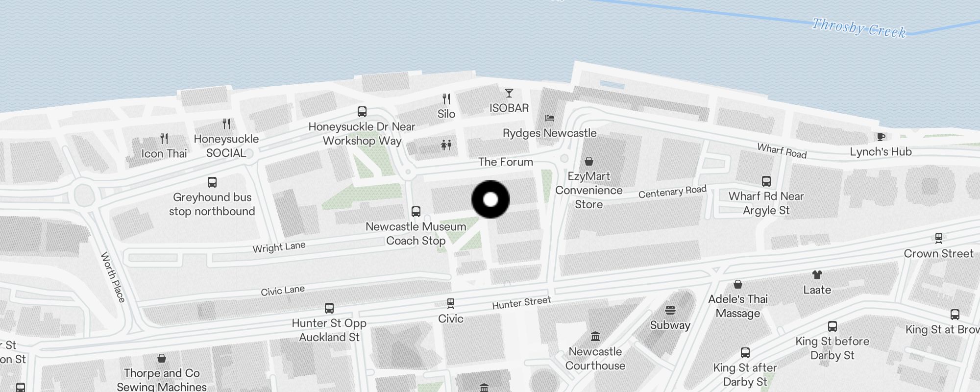Open the public restroom icon near The Forum

(446, 145)
